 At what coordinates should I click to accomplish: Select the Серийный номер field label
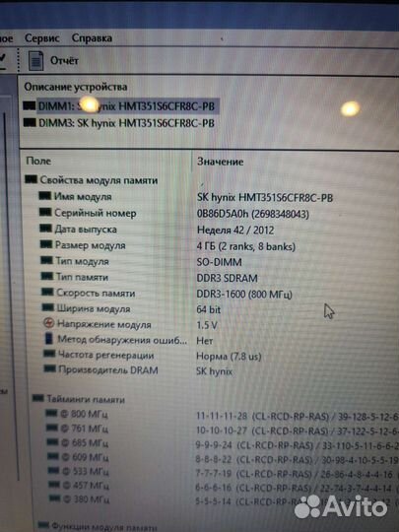(96, 213)
